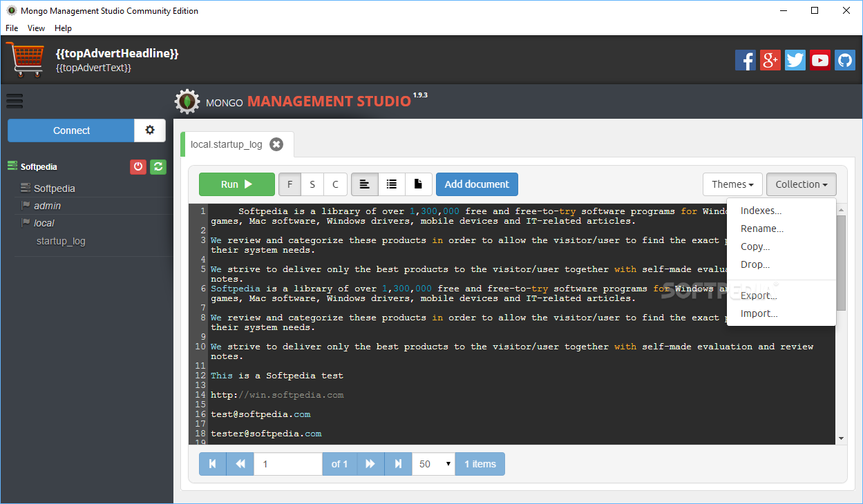Open connection settings gear button

(150, 130)
